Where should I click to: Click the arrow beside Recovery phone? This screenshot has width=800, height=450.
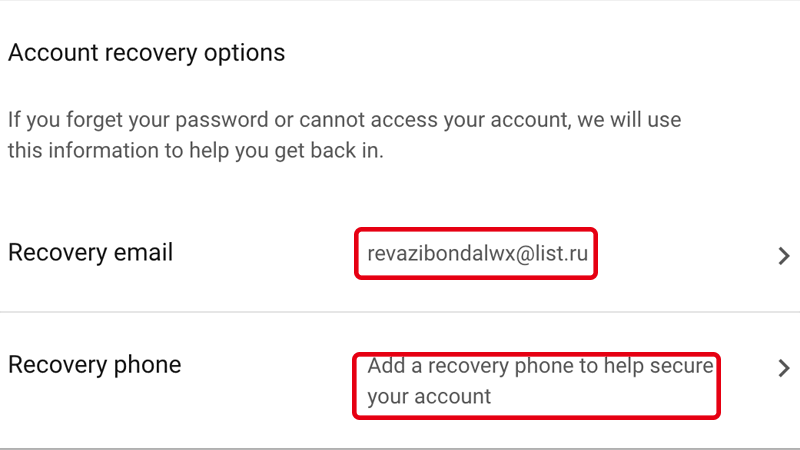coord(784,368)
